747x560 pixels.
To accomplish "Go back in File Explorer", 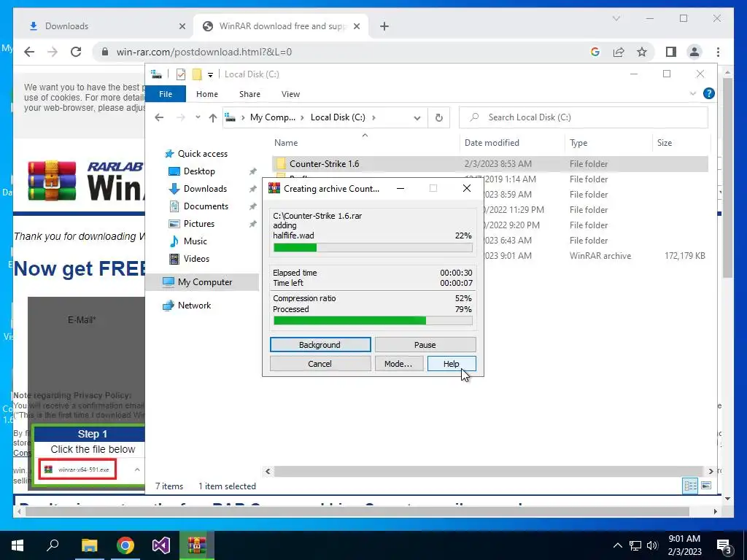I will click(159, 117).
